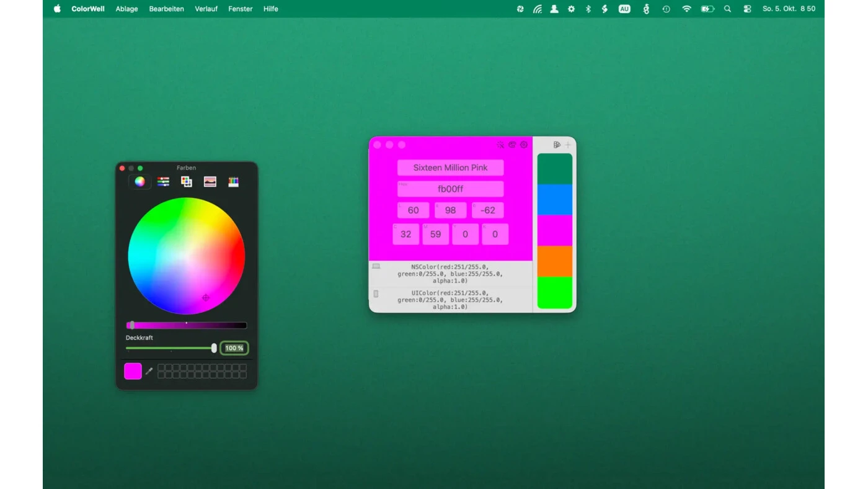Image resolution: width=868 pixels, height=489 pixels.
Task: Open the date and time display
Action: tap(789, 9)
